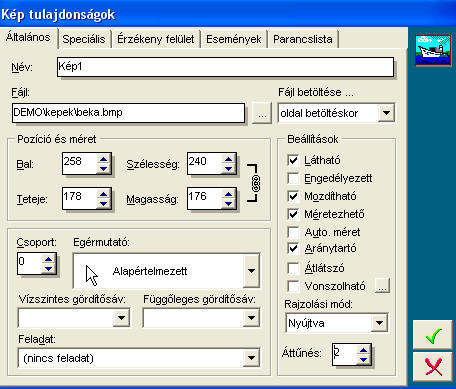The height and width of the screenshot is (389, 456).
Task: Enable the Engedélyezett checkbox
Action: pyautogui.click(x=293, y=178)
